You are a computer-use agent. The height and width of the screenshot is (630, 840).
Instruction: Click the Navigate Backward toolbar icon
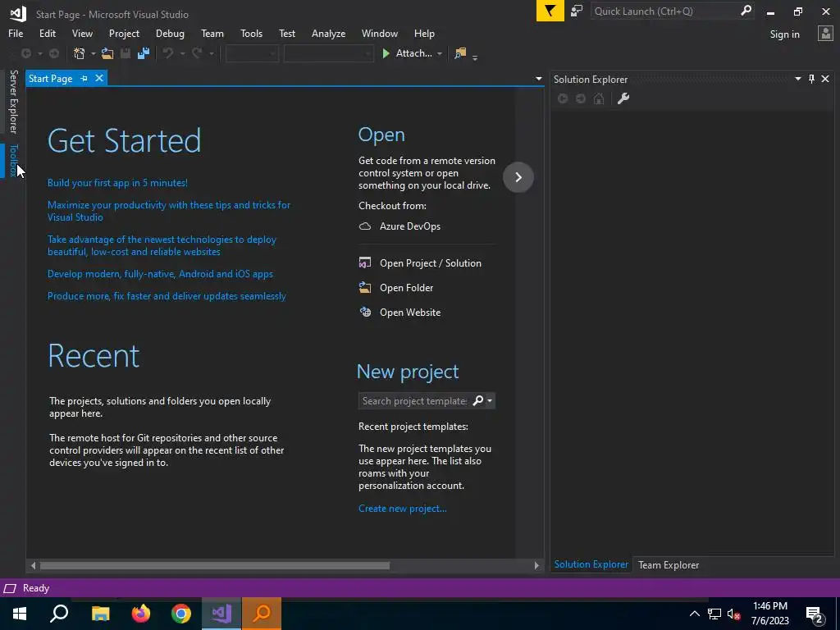tap(25, 53)
